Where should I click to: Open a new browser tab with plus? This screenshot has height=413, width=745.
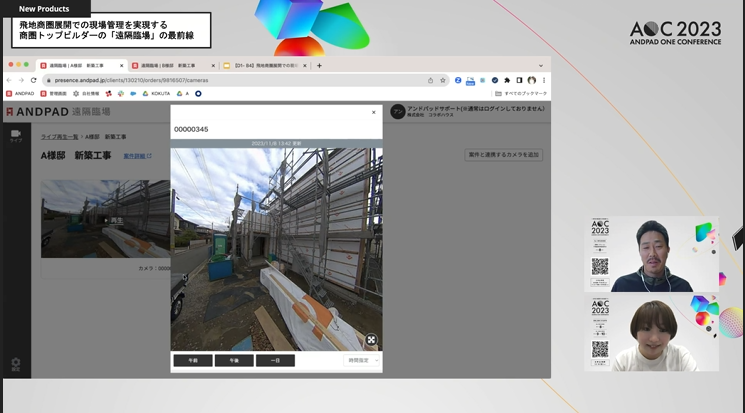(319, 66)
